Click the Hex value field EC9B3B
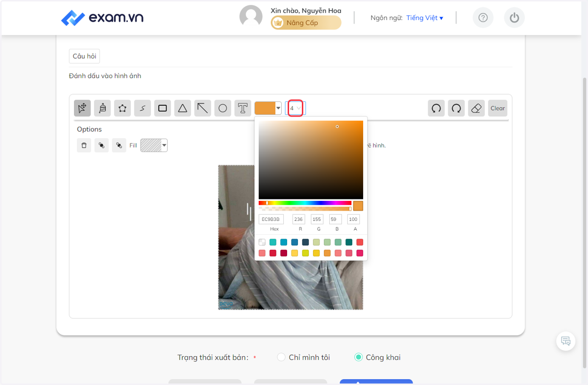Image resolution: width=588 pixels, height=385 pixels. point(271,219)
